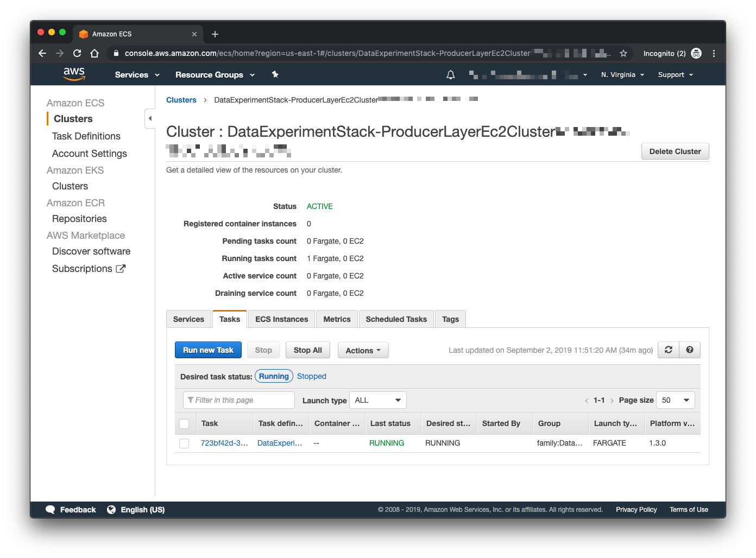Click the AWS logo home icon
Screen dimensions: 756x558
point(74,74)
